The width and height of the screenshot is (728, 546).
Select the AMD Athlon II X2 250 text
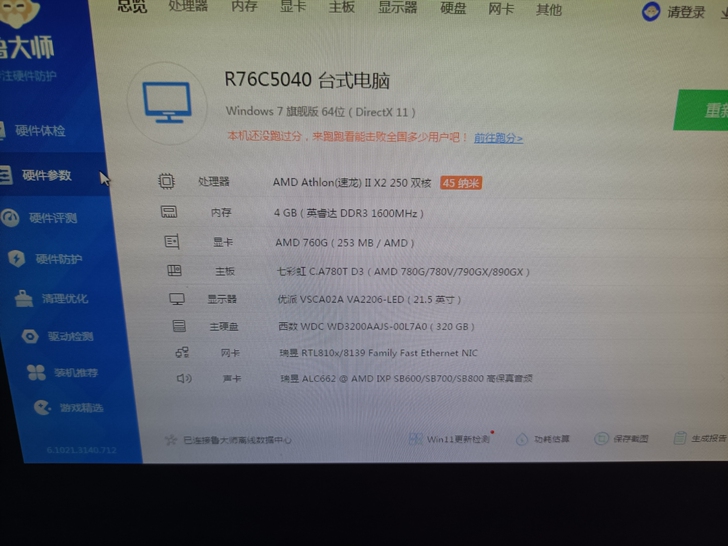click(352, 182)
